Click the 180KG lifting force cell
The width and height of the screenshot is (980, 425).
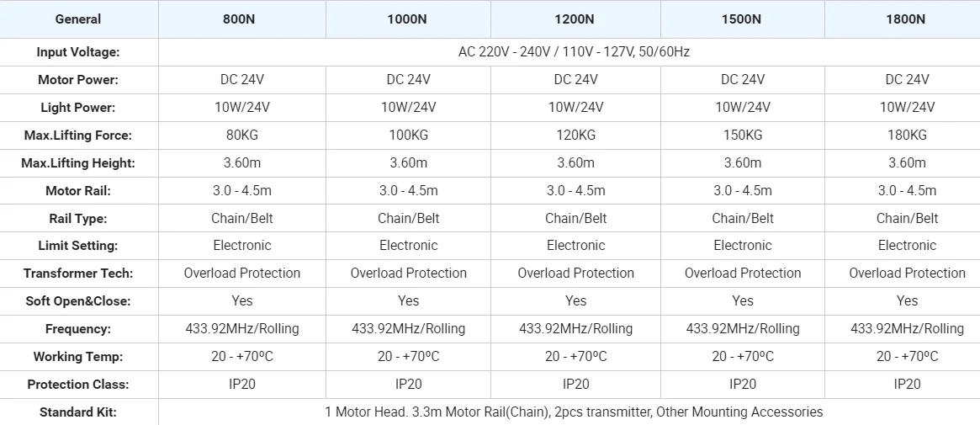[x=906, y=135]
